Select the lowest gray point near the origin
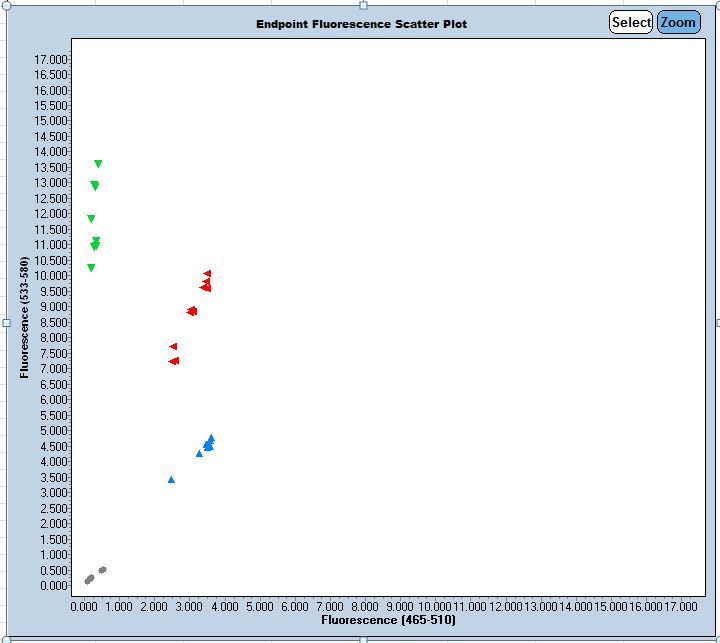The image size is (720, 643). point(88,580)
